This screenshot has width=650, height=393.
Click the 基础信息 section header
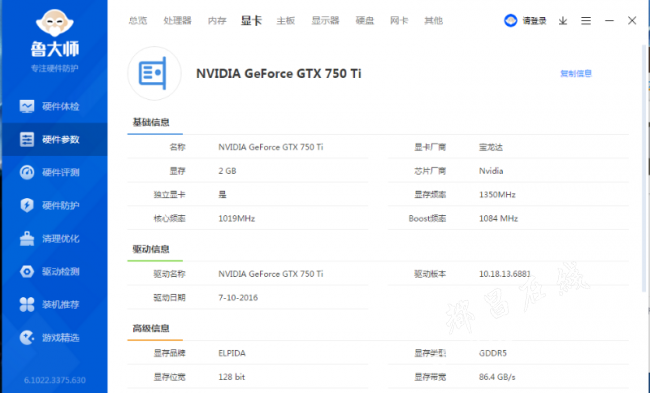[x=151, y=122]
